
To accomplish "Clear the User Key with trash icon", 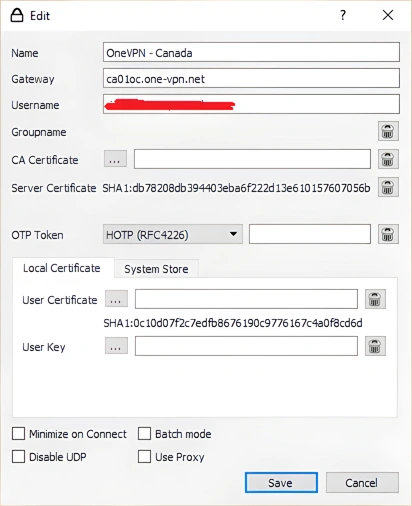I will (375, 346).
